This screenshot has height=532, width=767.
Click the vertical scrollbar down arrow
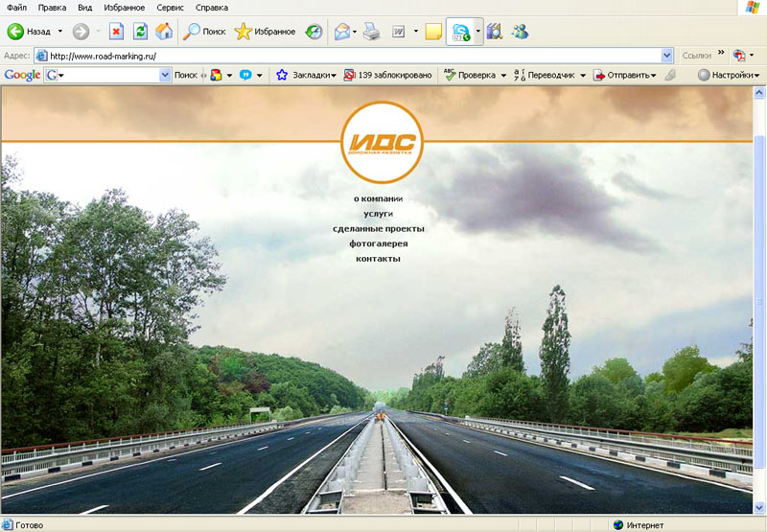759,507
